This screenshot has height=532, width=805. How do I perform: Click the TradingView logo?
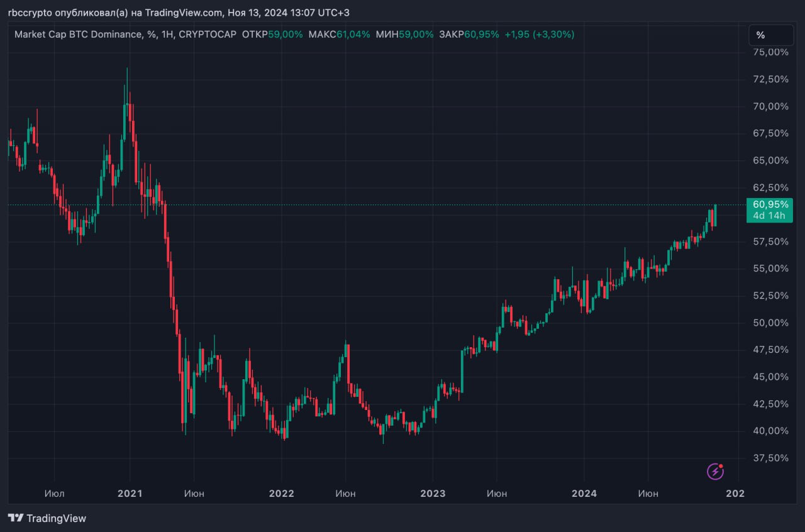point(47,518)
